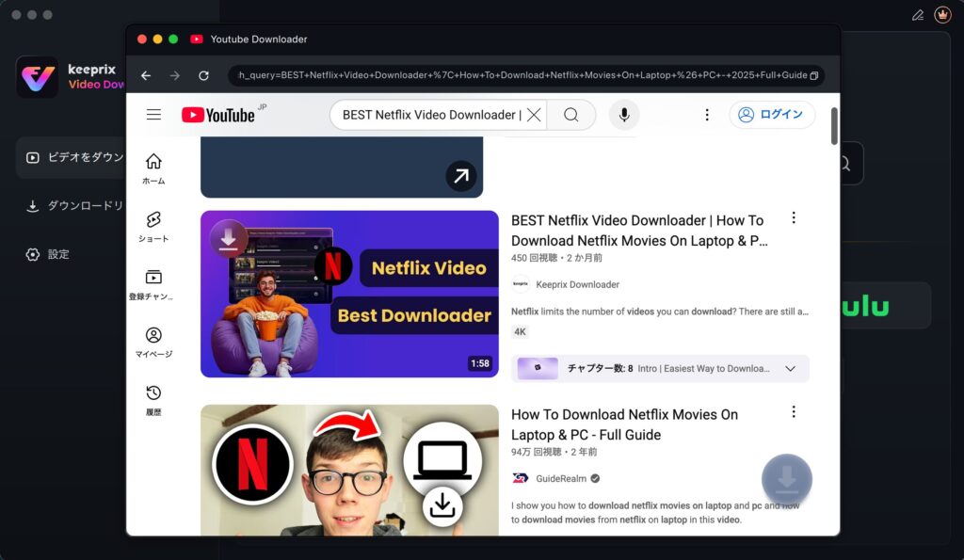Open the 履歴 sidebar item
The height and width of the screenshot is (560, 964).
[x=153, y=400]
